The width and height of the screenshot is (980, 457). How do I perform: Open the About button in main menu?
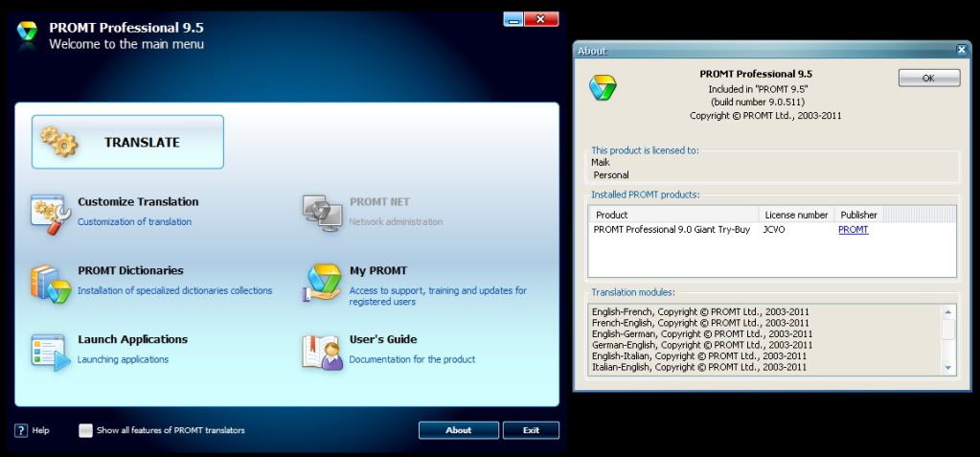click(x=459, y=430)
